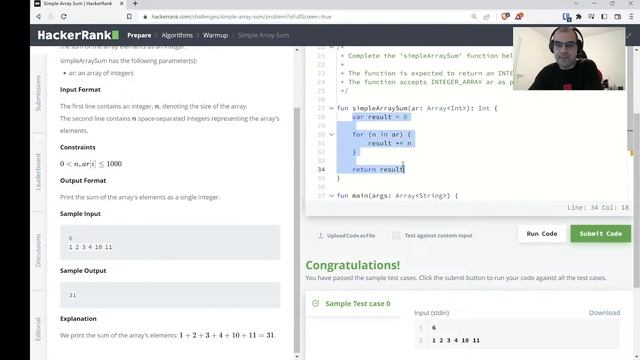Click the 'Input (stdin)' label
640x360 pixels.
[x=431, y=313]
